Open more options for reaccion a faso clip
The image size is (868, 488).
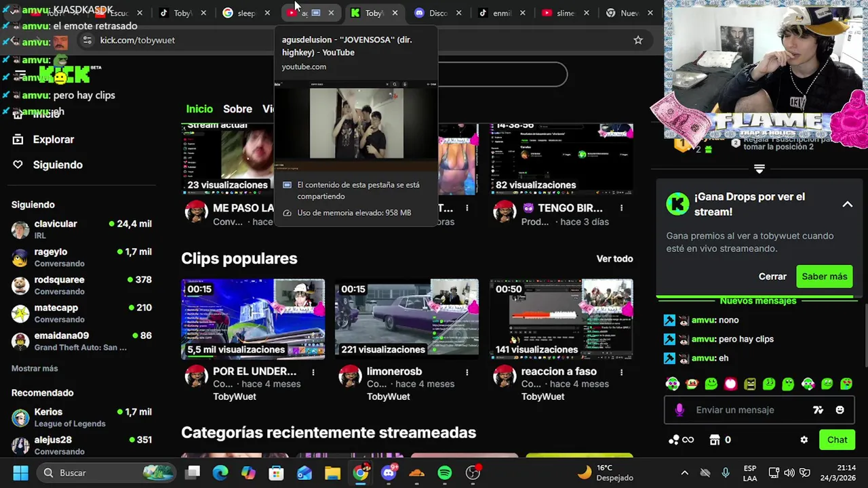tap(621, 372)
